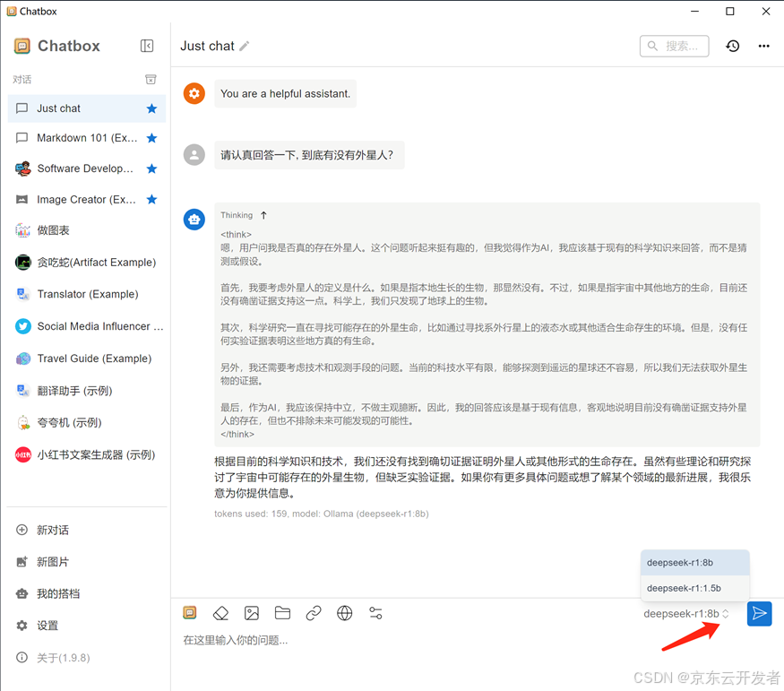Image resolution: width=784 pixels, height=691 pixels.
Task: Click the gray user avatar icon
Action: click(194, 155)
